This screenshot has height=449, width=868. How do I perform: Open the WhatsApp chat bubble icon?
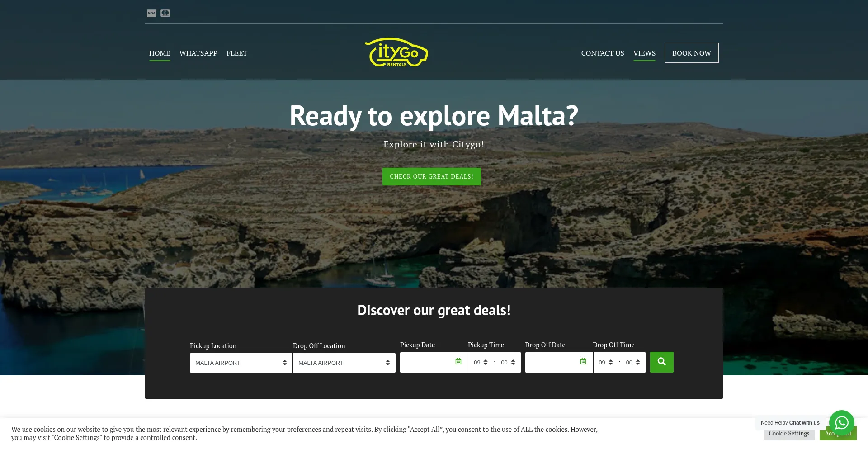(841, 423)
